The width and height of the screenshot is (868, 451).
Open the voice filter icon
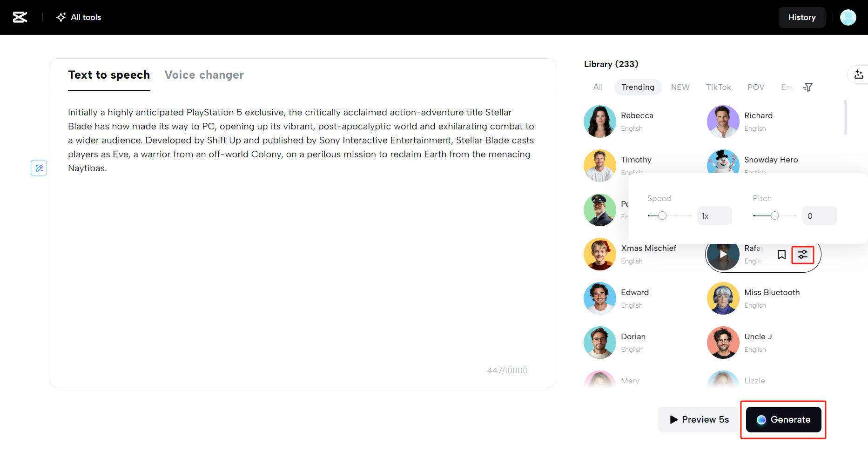point(808,87)
